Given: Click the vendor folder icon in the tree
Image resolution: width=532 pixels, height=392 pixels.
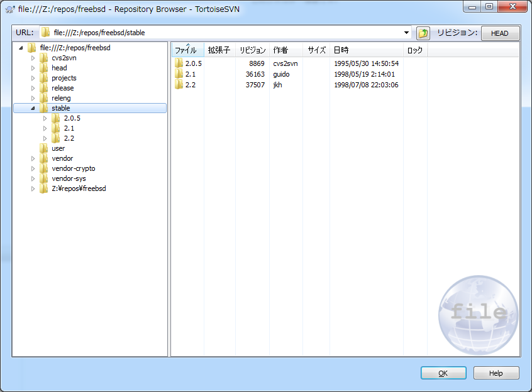Looking at the screenshot, I should [x=44, y=158].
